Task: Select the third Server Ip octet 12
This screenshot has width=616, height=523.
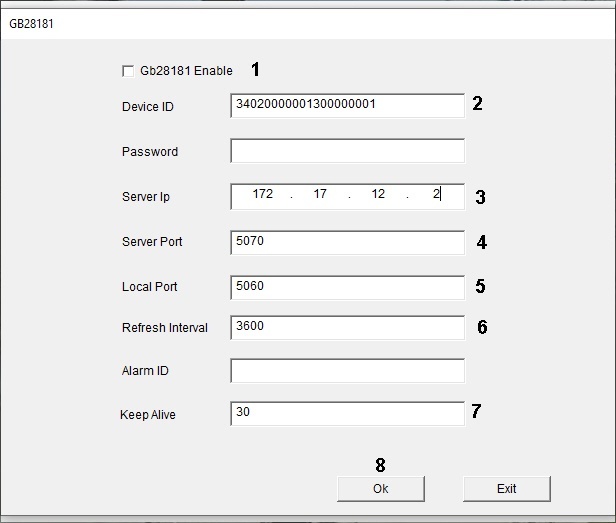Action: [378, 194]
